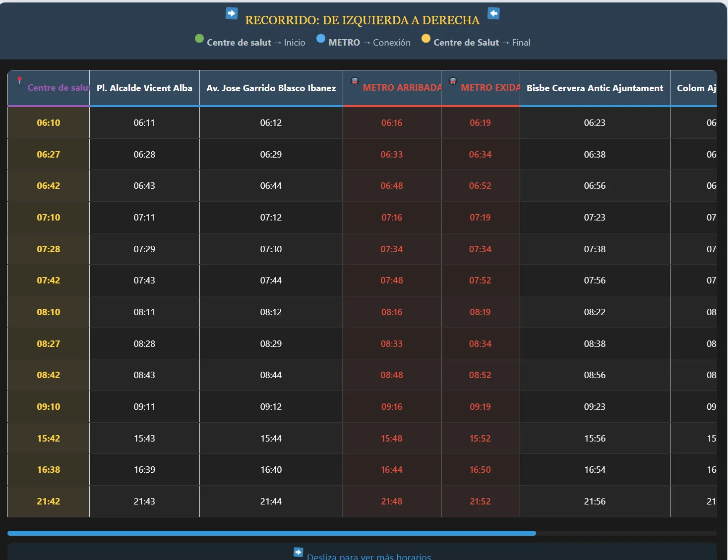728x560 pixels.
Task: Click the train icon in the METRO EXIDA header
Action: pos(453,81)
